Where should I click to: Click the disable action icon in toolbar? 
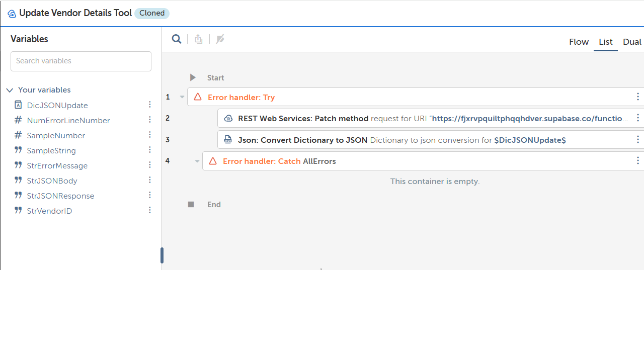[220, 39]
